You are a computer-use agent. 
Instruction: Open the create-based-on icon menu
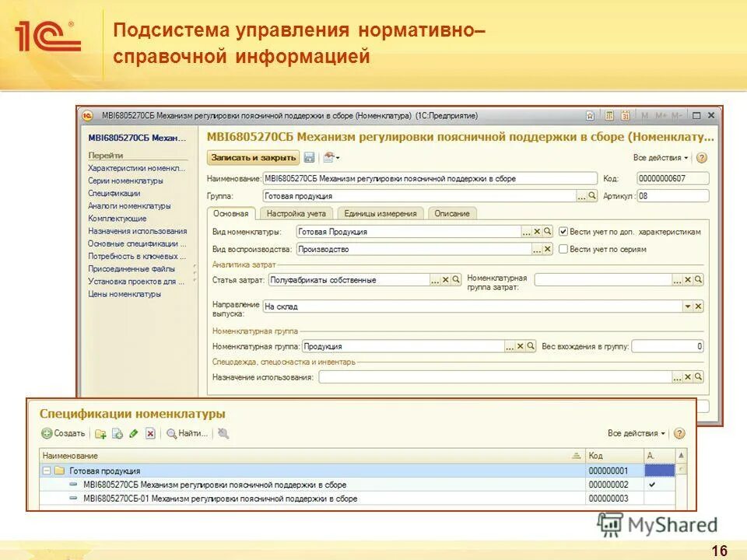coord(331,158)
